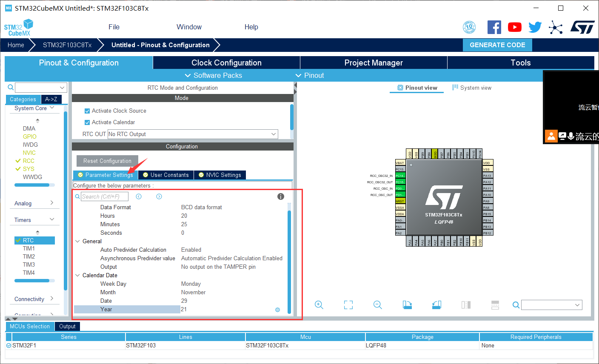The height and width of the screenshot is (364, 599).
Task: Rotate the chip counterclockwise
Action: pos(436,305)
